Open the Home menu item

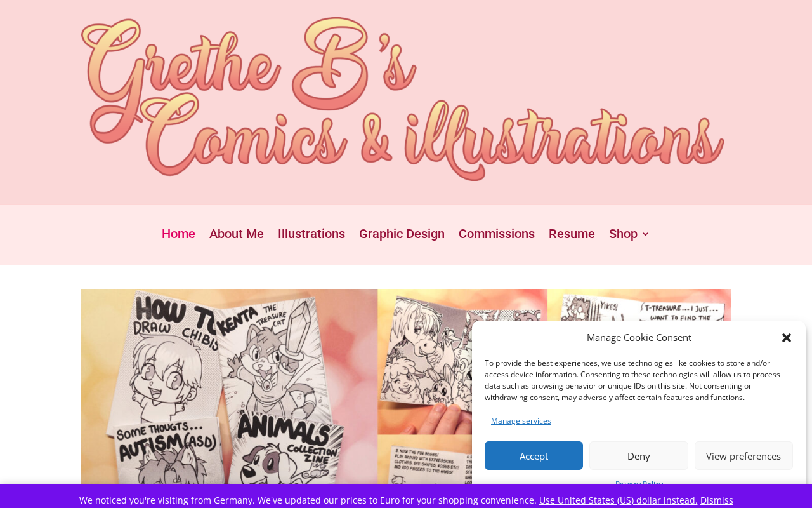tap(178, 234)
